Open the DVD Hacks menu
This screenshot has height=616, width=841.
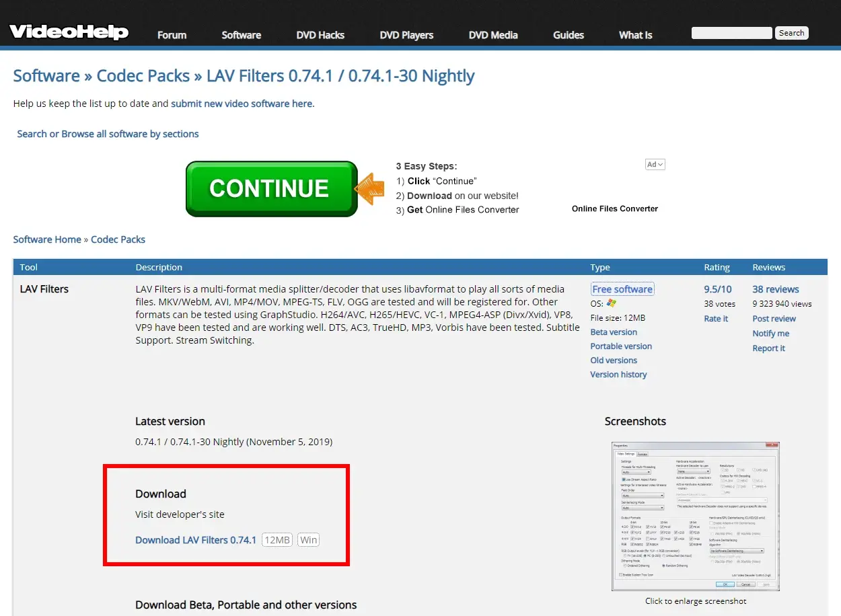coord(320,35)
